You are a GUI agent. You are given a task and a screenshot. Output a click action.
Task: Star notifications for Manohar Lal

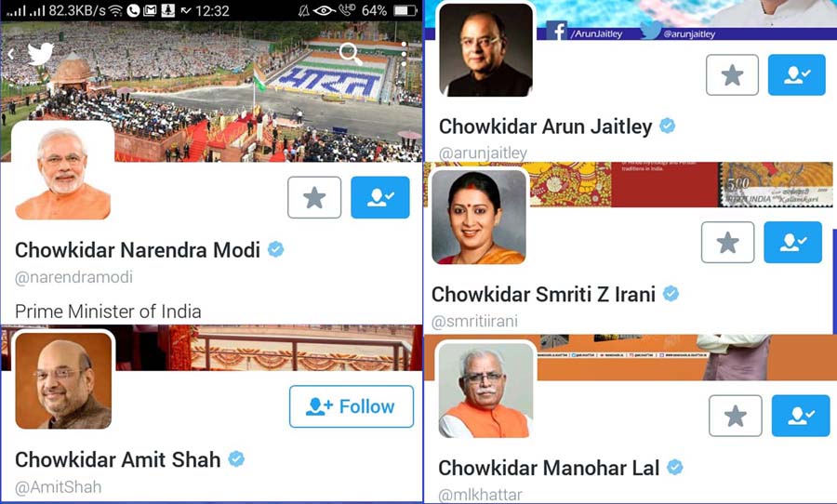[735, 416]
